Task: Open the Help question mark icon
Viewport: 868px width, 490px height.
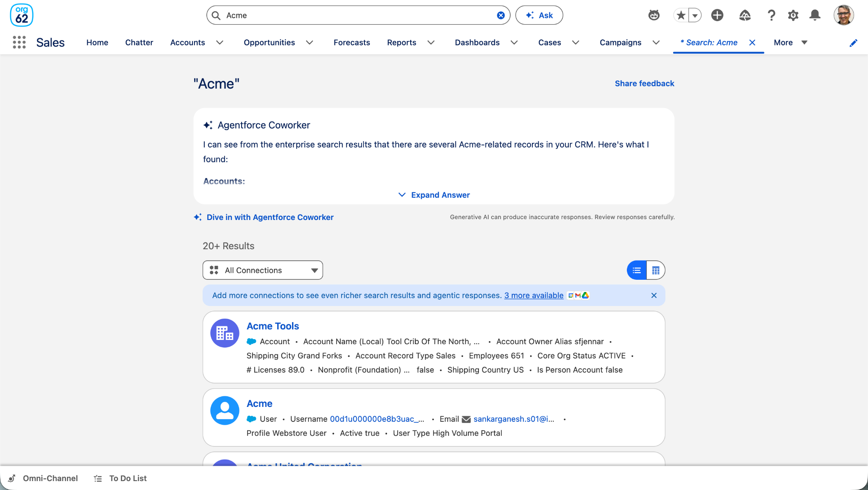Action: click(771, 15)
